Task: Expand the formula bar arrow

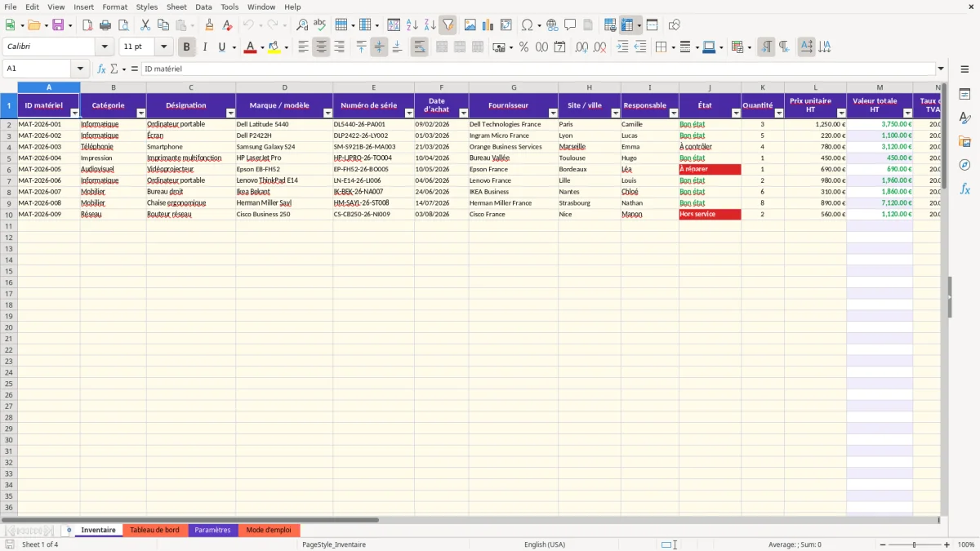Action: pos(941,69)
